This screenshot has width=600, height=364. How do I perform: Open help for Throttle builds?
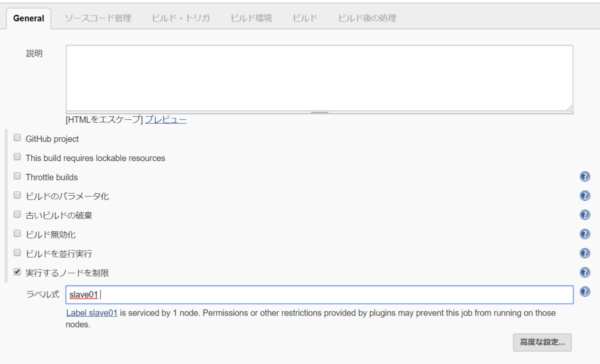(x=584, y=176)
